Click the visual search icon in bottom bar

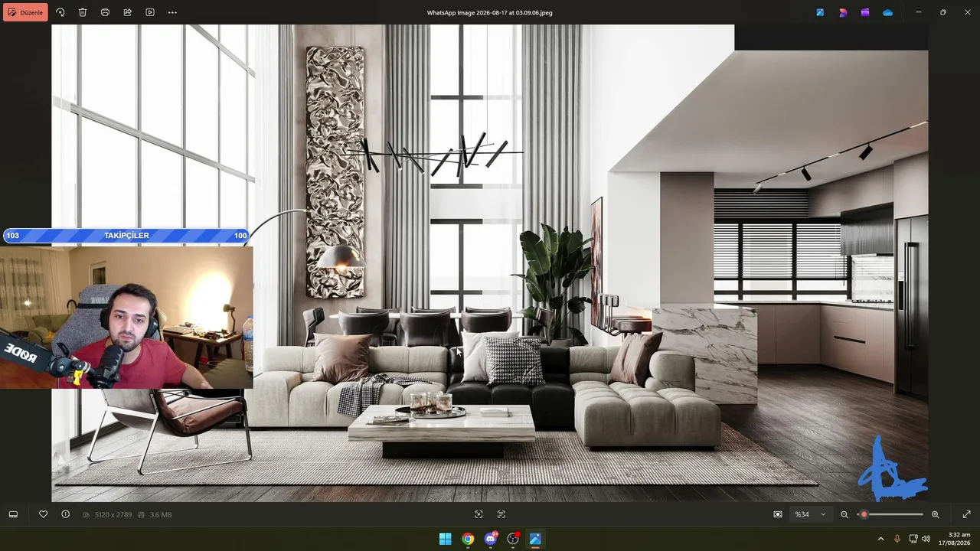[x=479, y=514]
